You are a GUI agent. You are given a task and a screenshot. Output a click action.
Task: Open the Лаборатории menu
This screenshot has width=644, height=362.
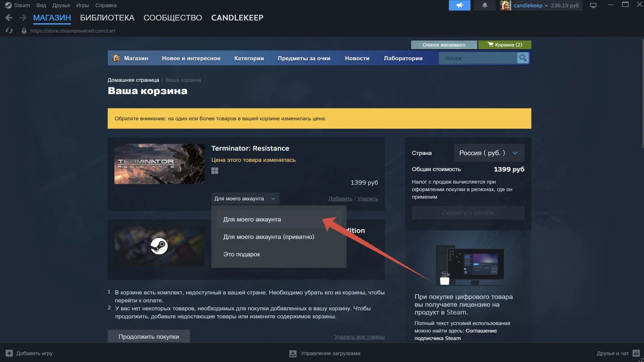403,58
